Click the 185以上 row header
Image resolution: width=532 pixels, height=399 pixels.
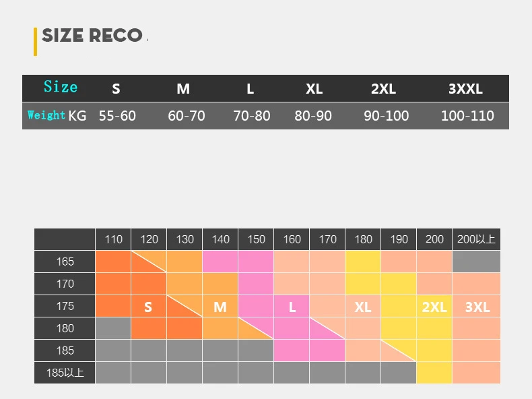(65, 372)
